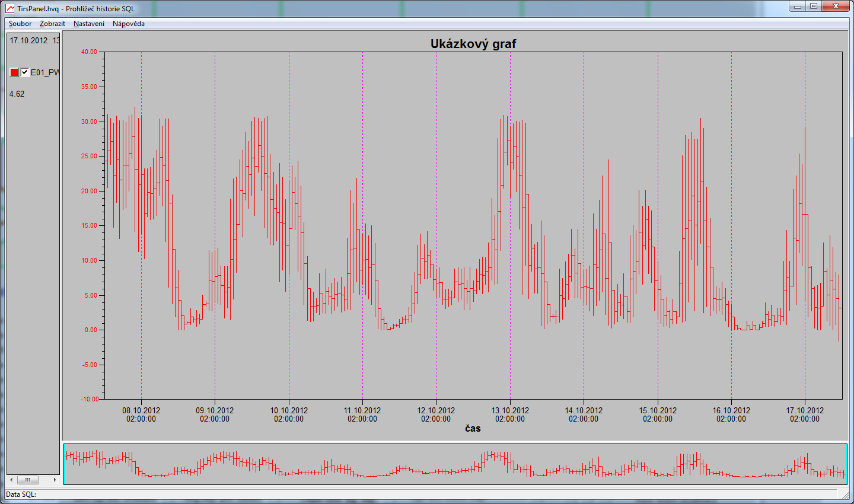Open the Nastavení menu

click(89, 24)
